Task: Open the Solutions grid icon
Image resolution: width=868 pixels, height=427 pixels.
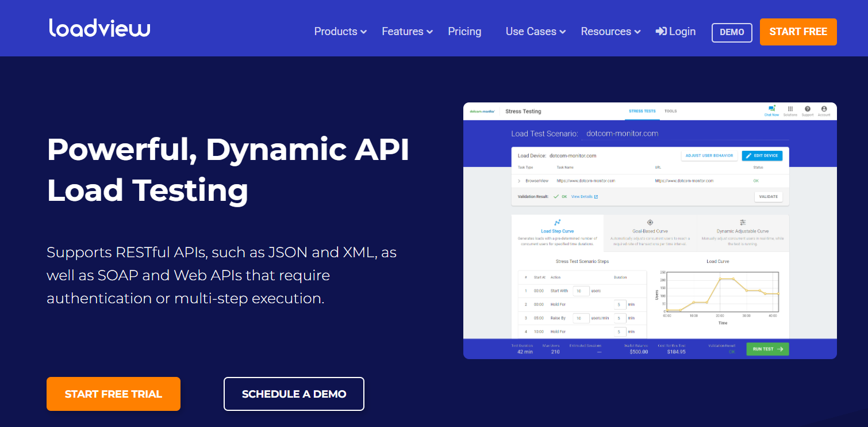Action: click(x=790, y=110)
